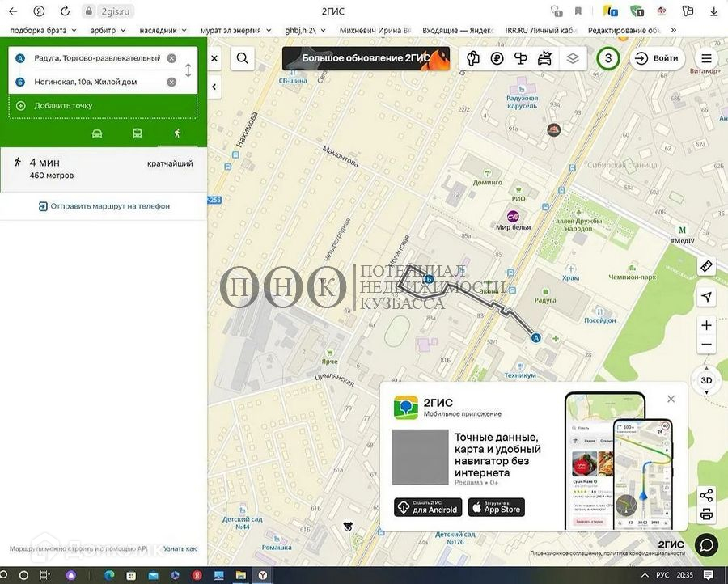The width and height of the screenshot is (728, 584).
Task: Toggle the map layers button
Action: 573,58
